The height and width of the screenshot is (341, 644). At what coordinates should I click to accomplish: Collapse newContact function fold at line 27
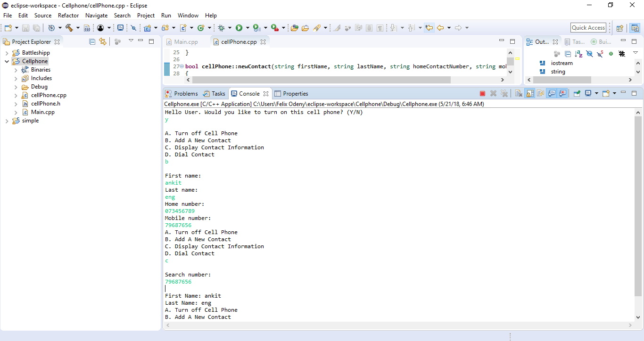182,66
